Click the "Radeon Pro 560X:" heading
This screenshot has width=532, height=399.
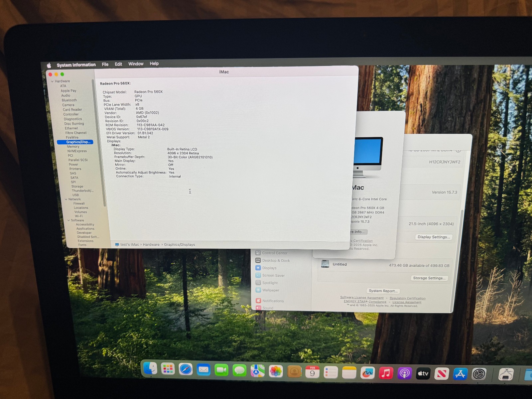click(115, 83)
